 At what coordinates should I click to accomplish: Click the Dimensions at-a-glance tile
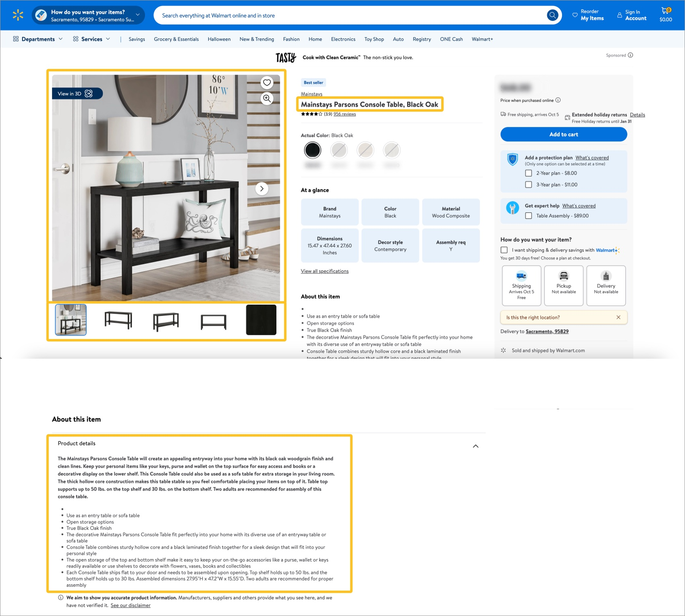pos(330,246)
